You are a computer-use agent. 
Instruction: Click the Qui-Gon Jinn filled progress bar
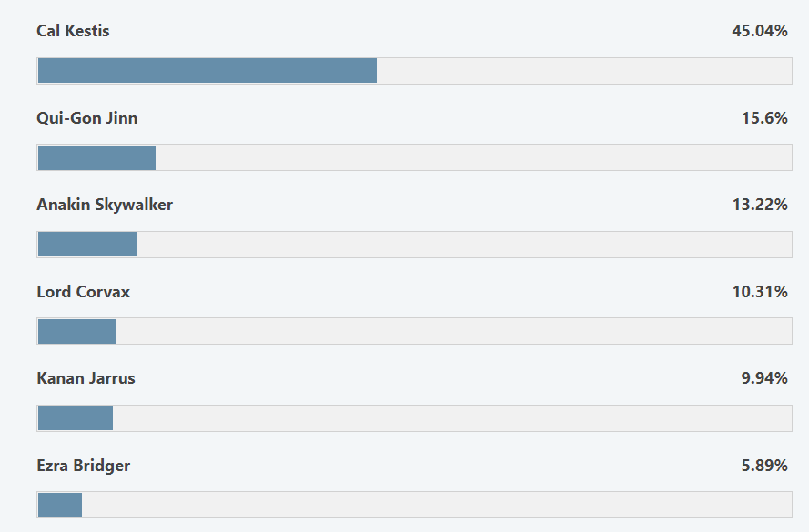(x=97, y=157)
